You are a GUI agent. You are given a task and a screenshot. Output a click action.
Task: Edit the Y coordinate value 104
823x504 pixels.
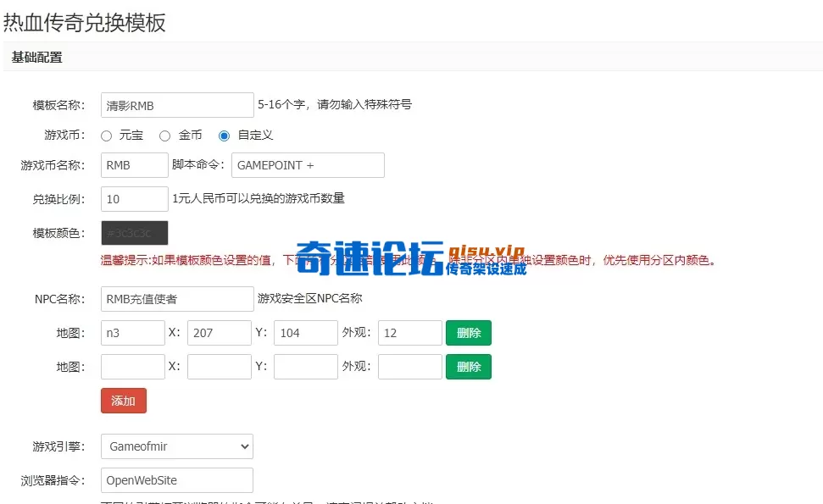click(x=305, y=333)
